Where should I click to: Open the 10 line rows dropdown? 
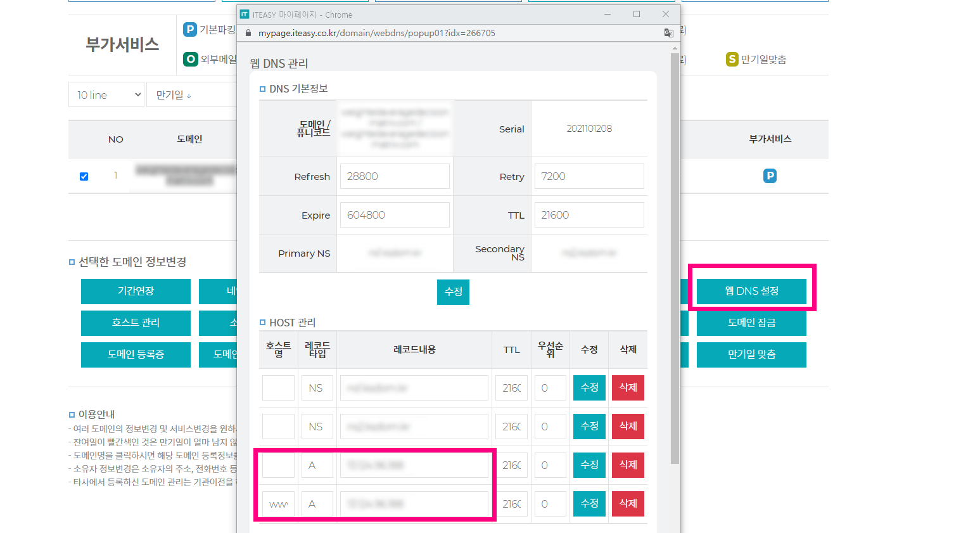pos(106,94)
